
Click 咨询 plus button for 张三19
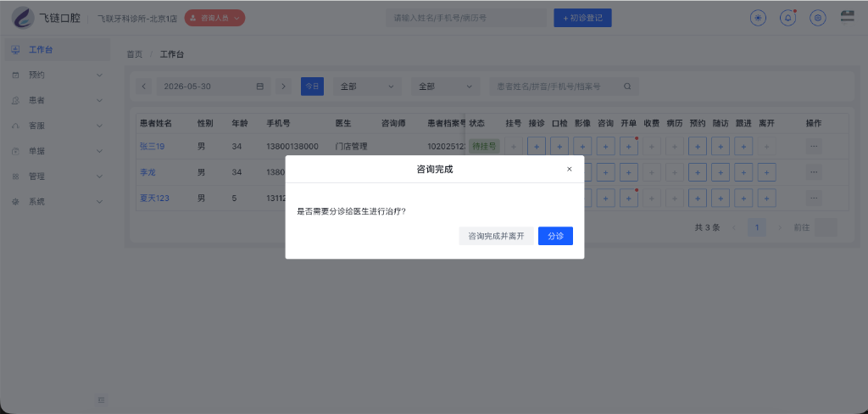(605, 146)
